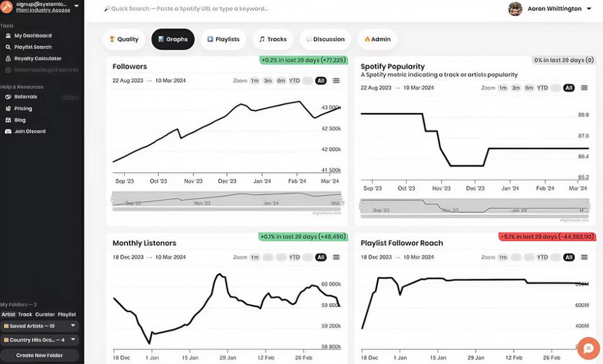Open the Royalty Calculator icon

point(9,59)
